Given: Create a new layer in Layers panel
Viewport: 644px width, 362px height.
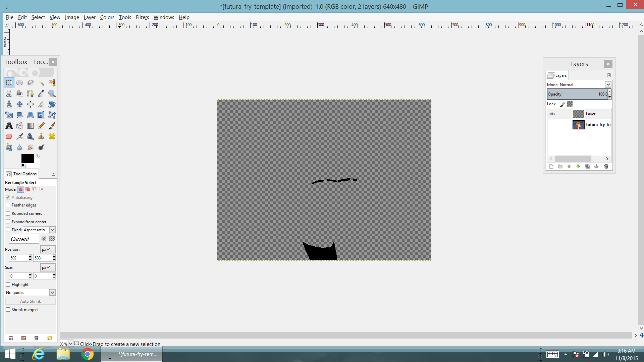Looking at the screenshot, I should click(x=551, y=167).
